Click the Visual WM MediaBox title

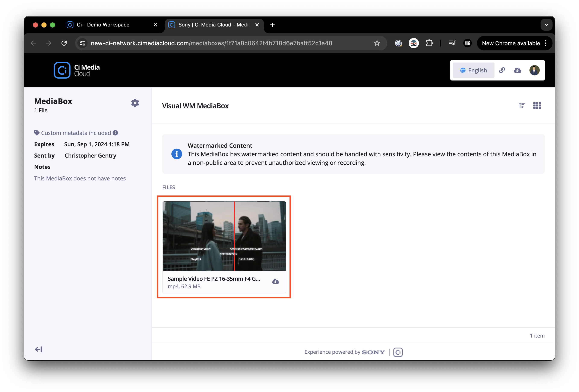click(x=195, y=106)
